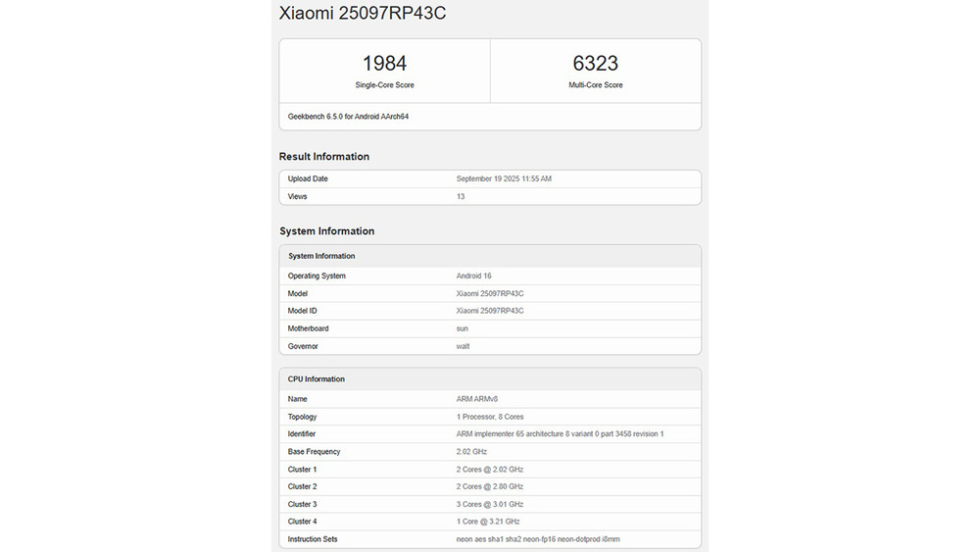Image resolution: width=980 pixels, height=552 pixels.
Task: Select the 2 Cores @ 2.80 GHz value
Action: (490, 486)
